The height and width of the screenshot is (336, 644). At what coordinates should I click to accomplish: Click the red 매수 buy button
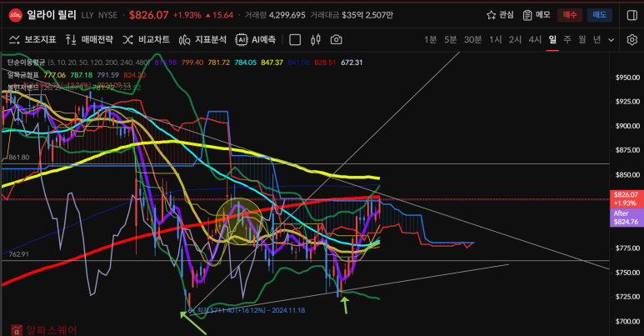point(570,15)
